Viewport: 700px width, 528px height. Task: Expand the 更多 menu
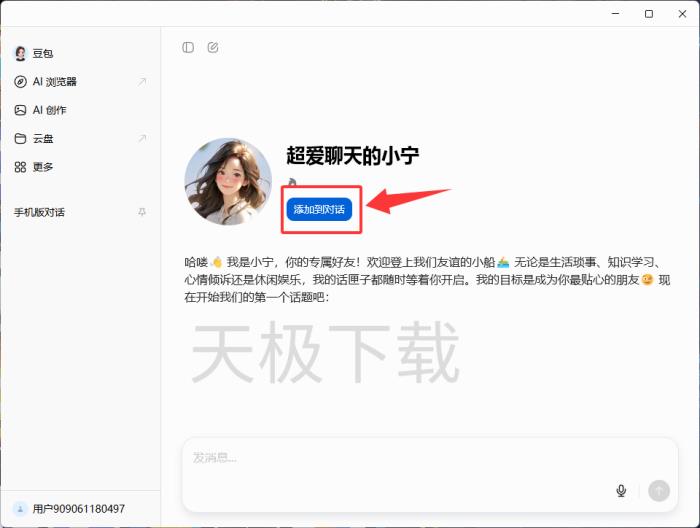click(x=42, y=167)
